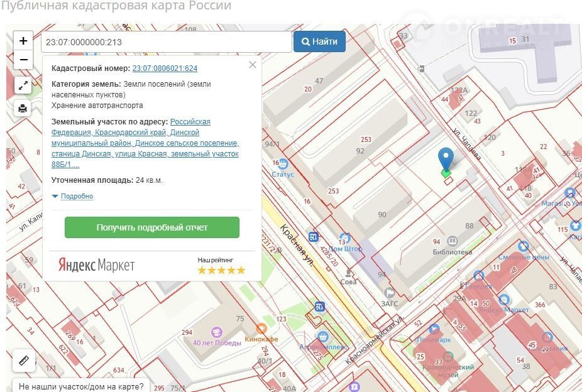This screenshot has width=582, height=392.
Task: Print the map using printer icon
Action: [x=23, y=108]
